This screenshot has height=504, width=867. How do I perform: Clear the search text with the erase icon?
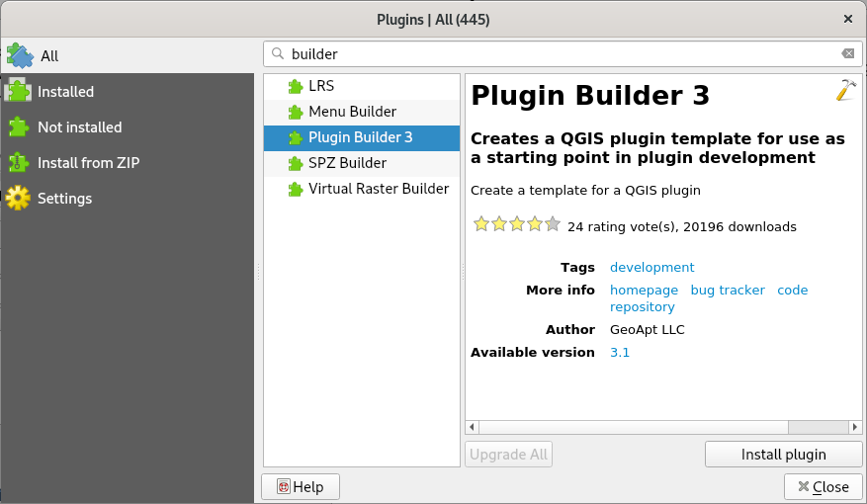pyautogui.click(x=847, y=53)
